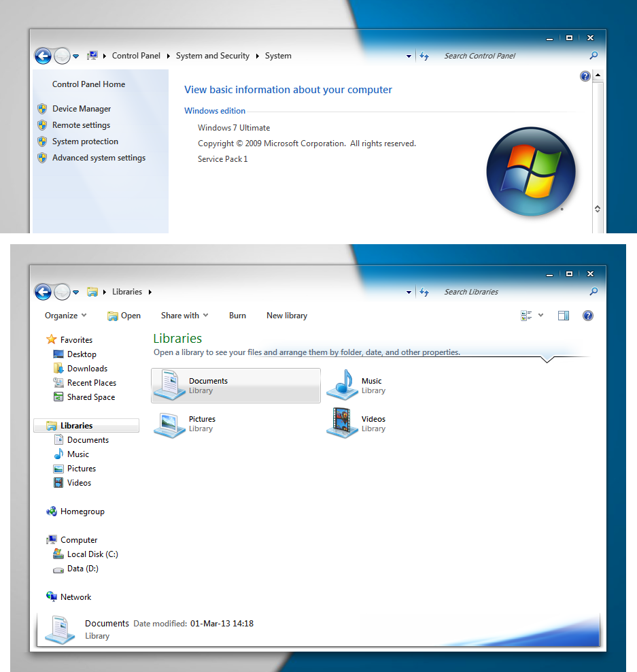Screen dimensions: 637x672
Task: Select Downloads under Favorites
Action: (x=80, y=369)
